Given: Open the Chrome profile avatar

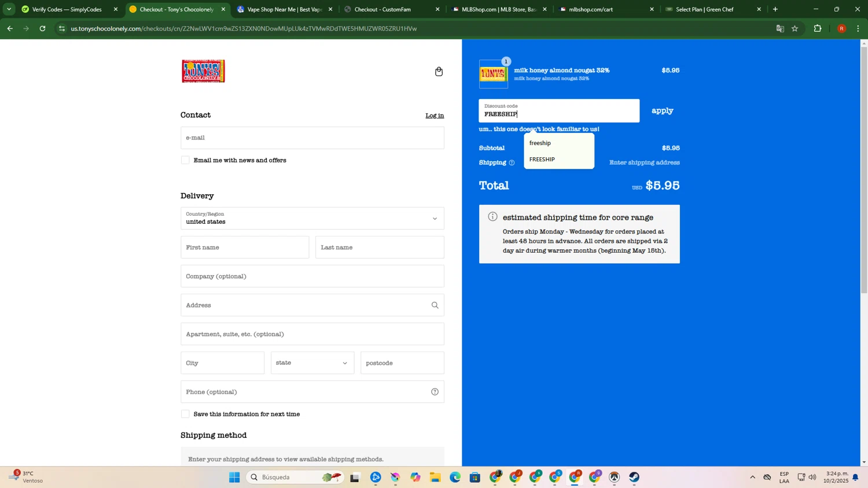Looking at the screenshot, I should (841, 28).
